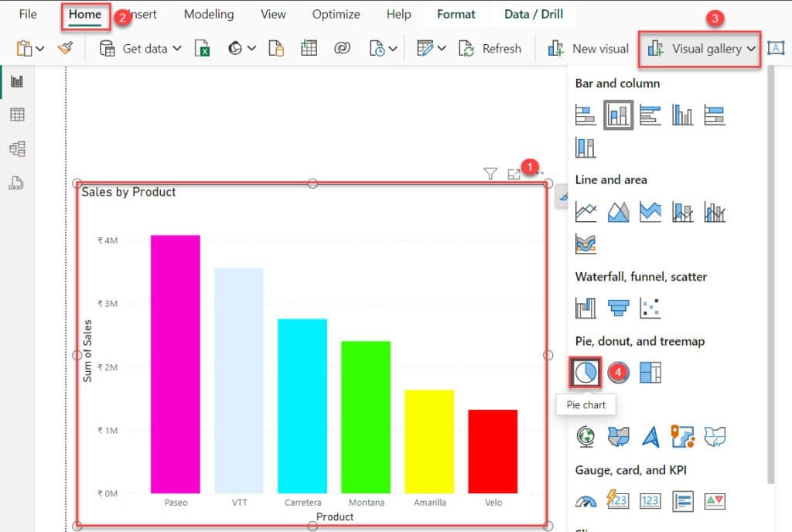Image resolution: width=792 pixels, height=532 pixels.
Task: Choose the multi-row card visual
Action: pyautogui.click(x=682, y=501)
